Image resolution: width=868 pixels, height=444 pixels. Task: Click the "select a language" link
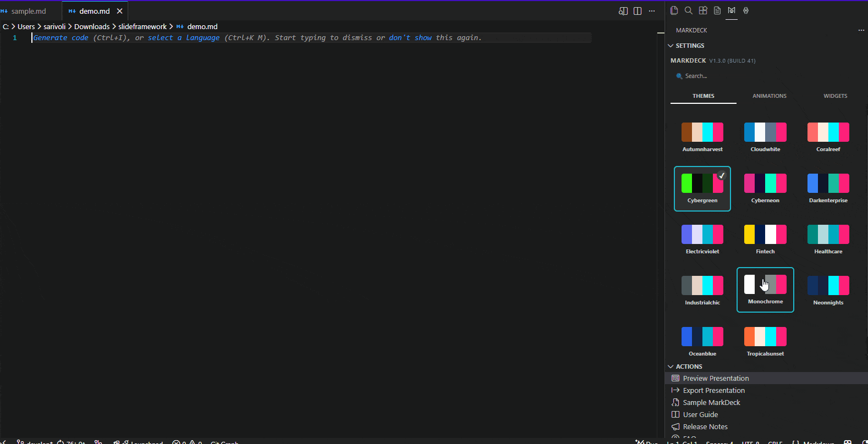[184, 38]
